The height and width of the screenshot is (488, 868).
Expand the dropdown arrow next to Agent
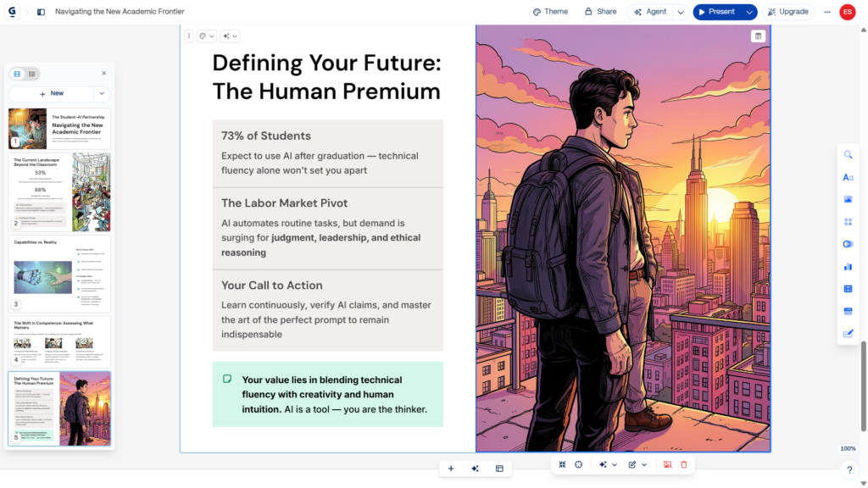click(681, 12)
